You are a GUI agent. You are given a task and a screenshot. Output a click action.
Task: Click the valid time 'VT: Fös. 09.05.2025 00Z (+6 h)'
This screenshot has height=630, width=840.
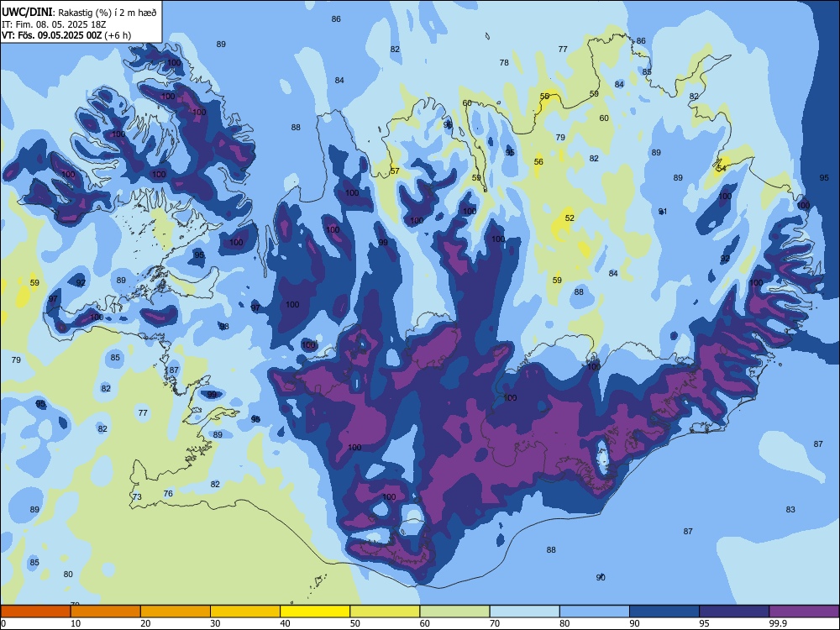click(66, 36)
